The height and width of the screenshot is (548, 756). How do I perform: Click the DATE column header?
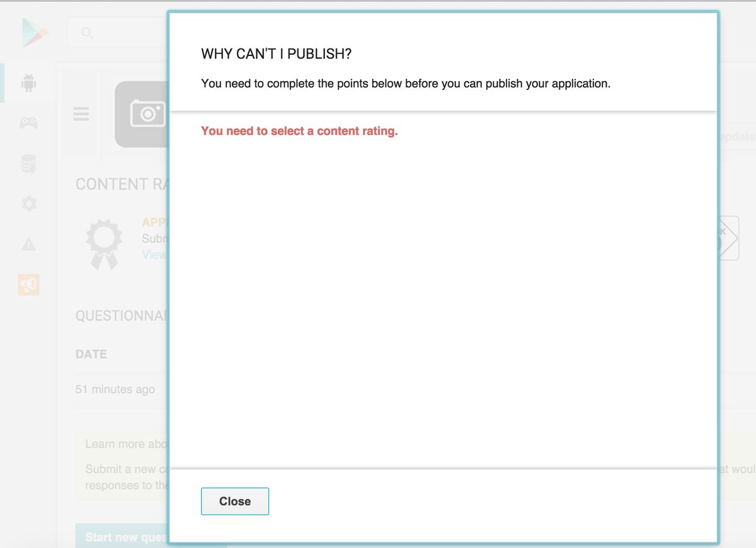[x=91, y=354]
